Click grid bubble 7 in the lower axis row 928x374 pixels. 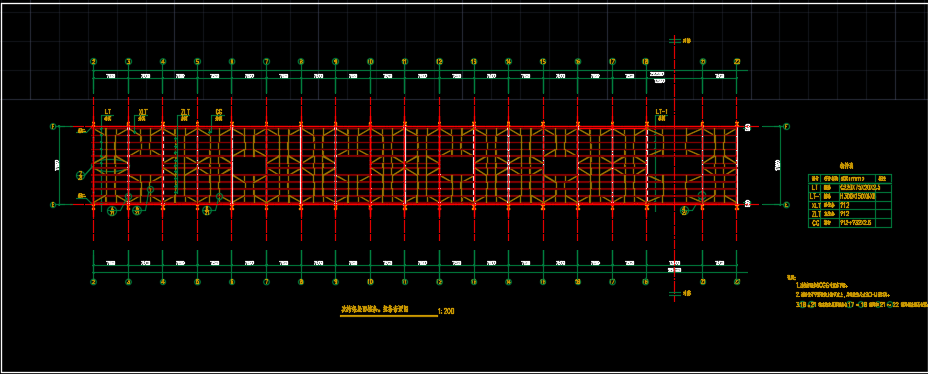pyautogui.click(x=266, y=282)
